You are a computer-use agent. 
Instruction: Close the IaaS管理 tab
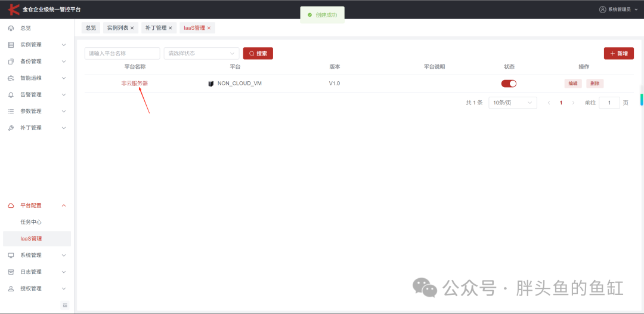click(x=209, y=28)
